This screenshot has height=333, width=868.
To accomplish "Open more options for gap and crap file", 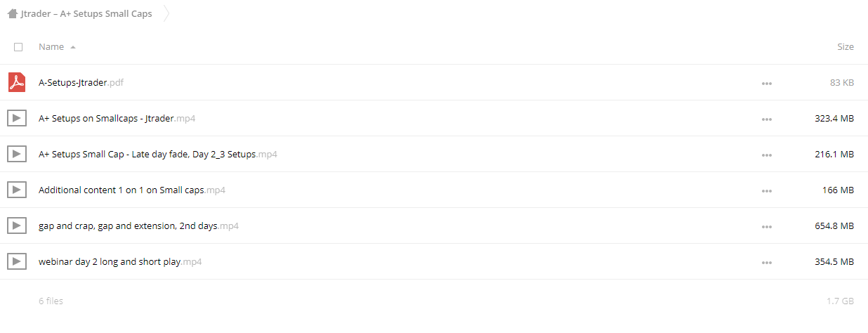I will (766, 227).
